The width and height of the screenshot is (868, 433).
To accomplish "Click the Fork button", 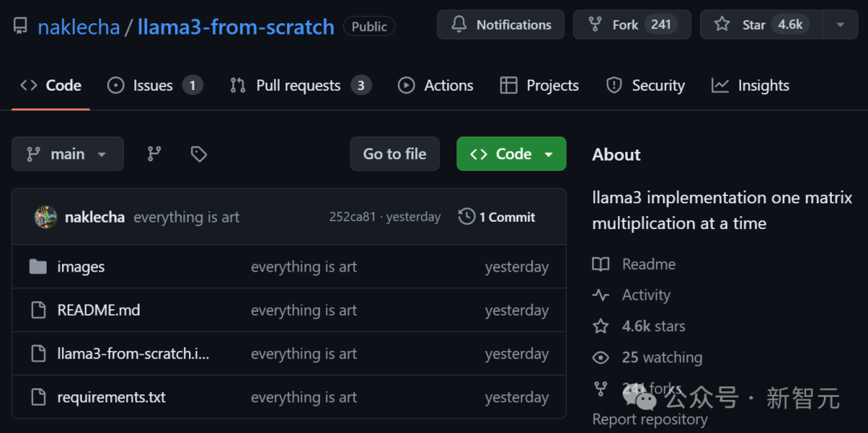I will pos(632,25).
